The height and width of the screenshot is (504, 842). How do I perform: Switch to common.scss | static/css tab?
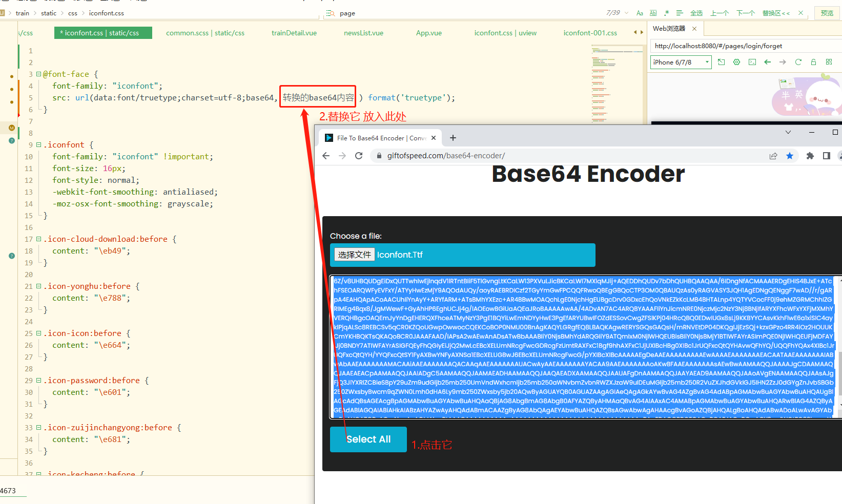coord(205,33)
